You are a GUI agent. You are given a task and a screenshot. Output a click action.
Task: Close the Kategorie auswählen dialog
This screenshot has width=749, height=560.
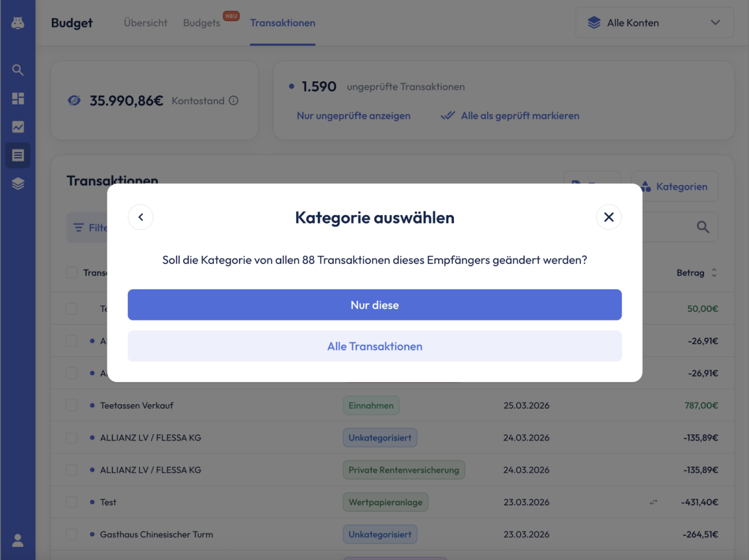tap(608, 217)
